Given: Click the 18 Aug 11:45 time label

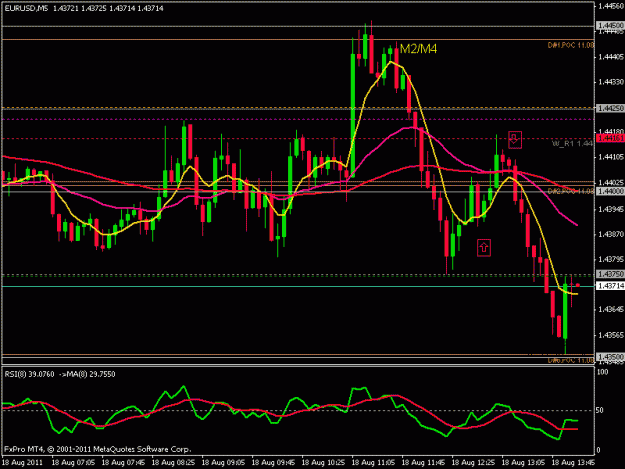Looking at the screenshot, I should coord(423,463).
